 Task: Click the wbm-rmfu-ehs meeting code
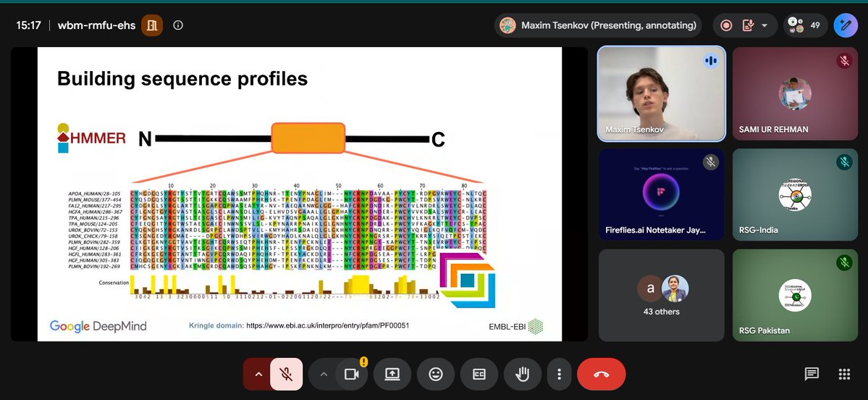[96, 25]
